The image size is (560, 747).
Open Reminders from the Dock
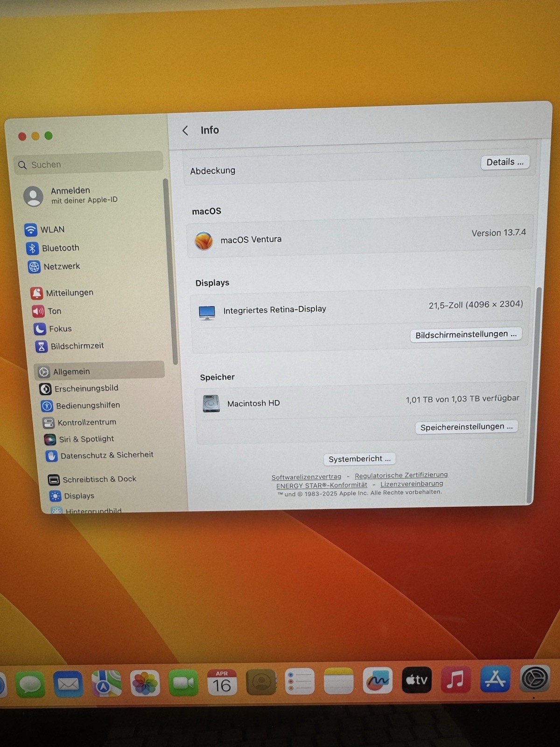(300, 681)
